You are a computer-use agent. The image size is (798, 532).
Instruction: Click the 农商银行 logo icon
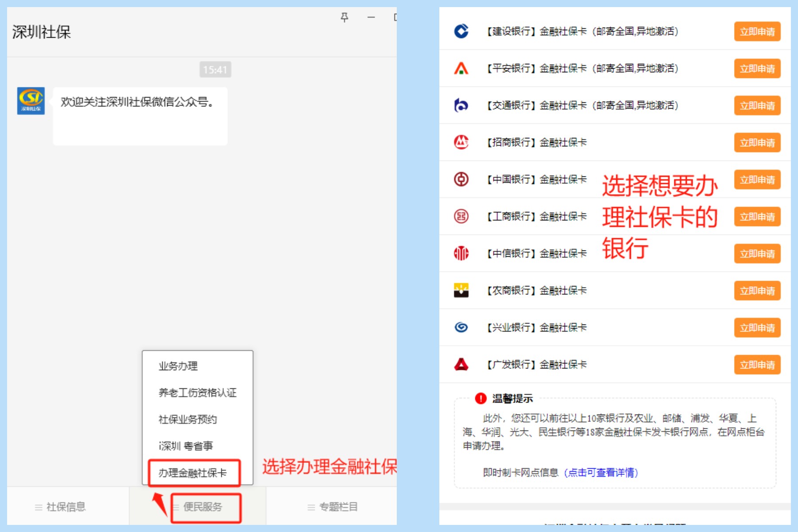461,290
